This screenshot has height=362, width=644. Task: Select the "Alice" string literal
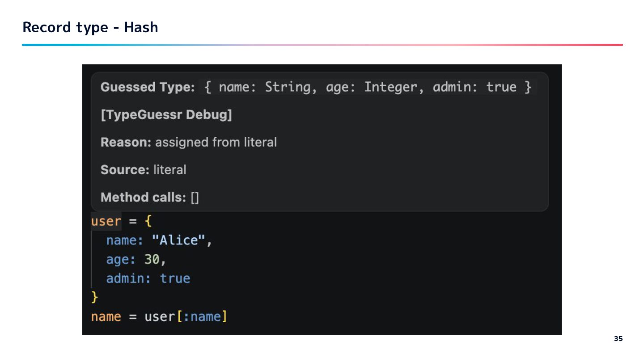tap(179, 240)
